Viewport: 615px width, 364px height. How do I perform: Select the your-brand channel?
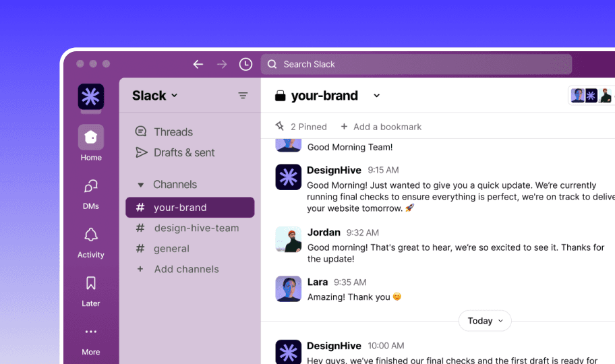(x=190, y=208)
